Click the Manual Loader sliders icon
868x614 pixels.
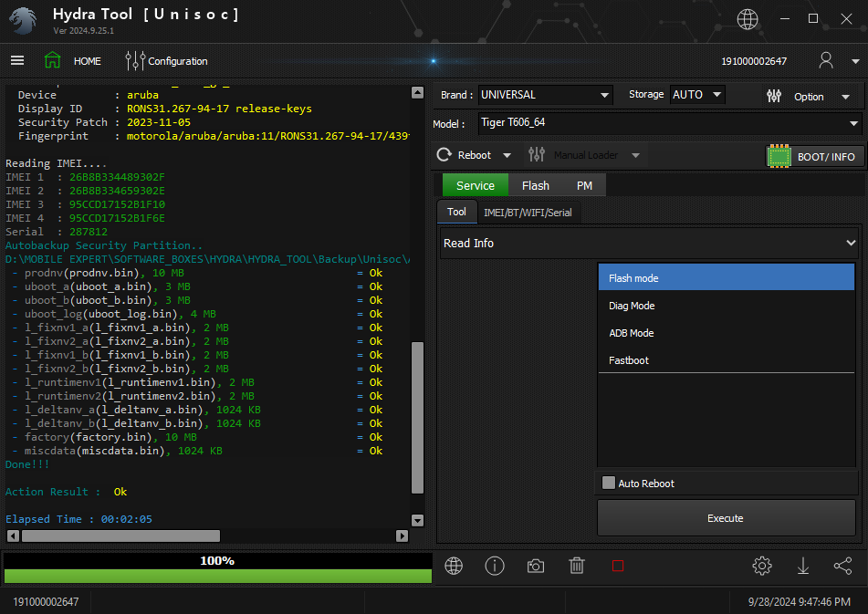click(537, 155)
